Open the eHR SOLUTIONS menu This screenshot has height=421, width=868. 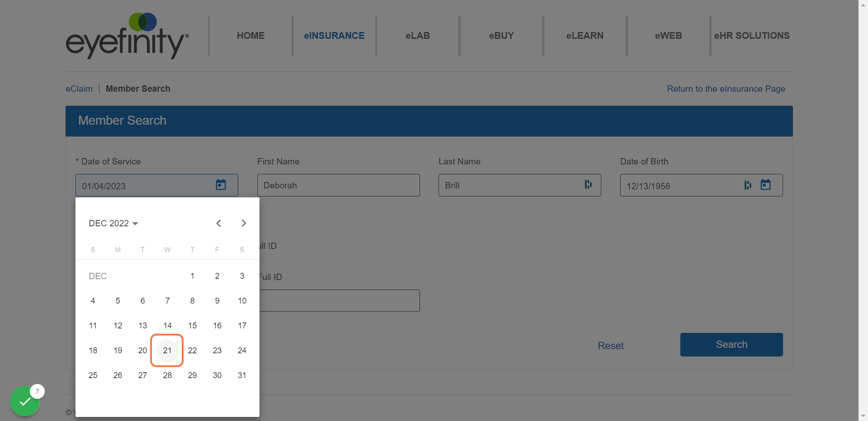coord(752,36)
